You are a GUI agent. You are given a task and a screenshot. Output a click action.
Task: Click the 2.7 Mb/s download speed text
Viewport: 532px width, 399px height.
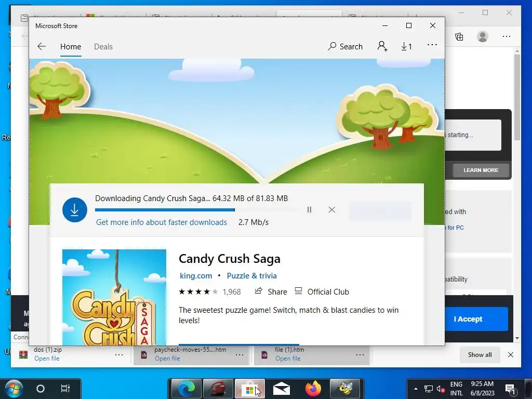(254, 222)
